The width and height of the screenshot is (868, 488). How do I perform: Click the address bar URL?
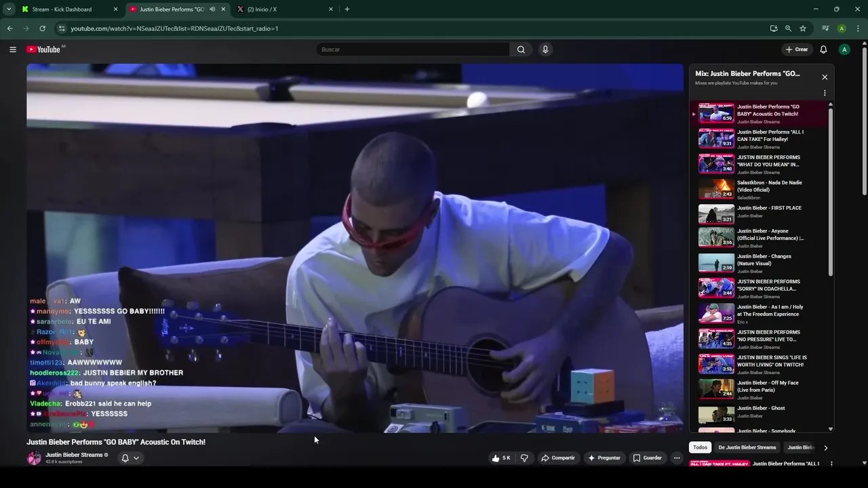pyautogui.click(x=174, y=28)
